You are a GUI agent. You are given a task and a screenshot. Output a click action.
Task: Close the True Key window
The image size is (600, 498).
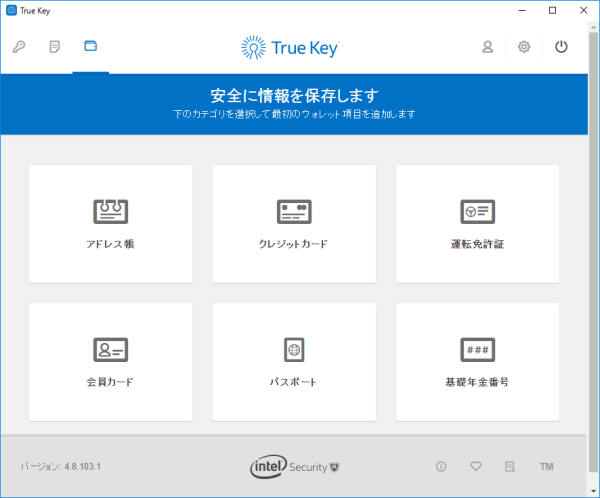click(x=584, y=10)
